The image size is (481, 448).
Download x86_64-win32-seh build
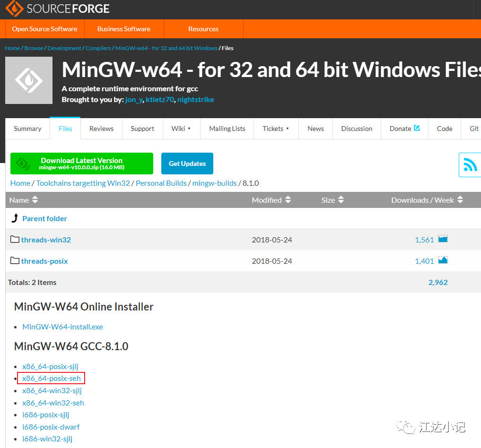tap(53, 403)
